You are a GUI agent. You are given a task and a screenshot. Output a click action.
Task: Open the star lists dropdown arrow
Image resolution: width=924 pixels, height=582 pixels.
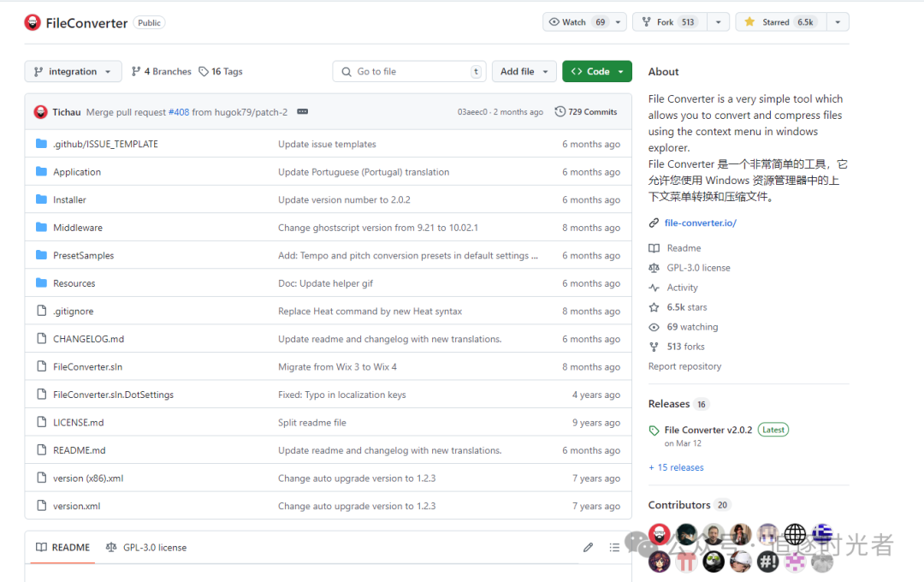point(838,21)
